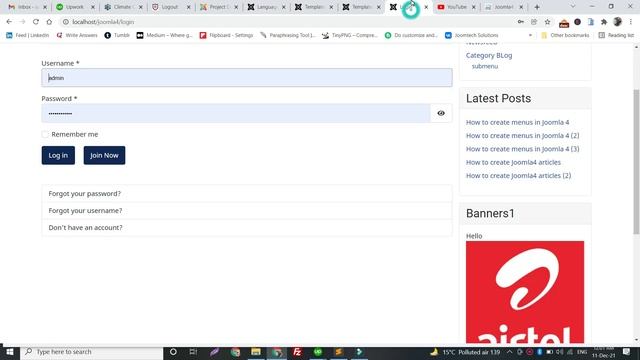
Task: Click the Airtel banner image
Action: pyautogui.click(x=524, y=292)
